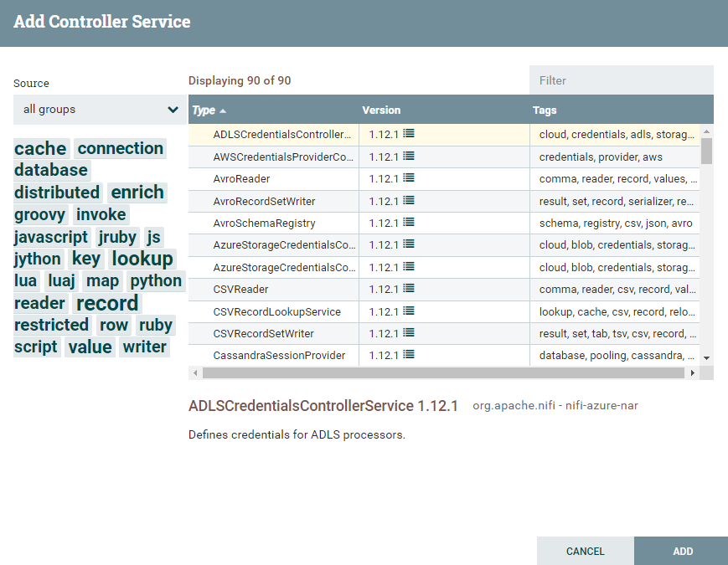Click the ADD button
This screenshot has height=565, width=728.
point(683,551)
